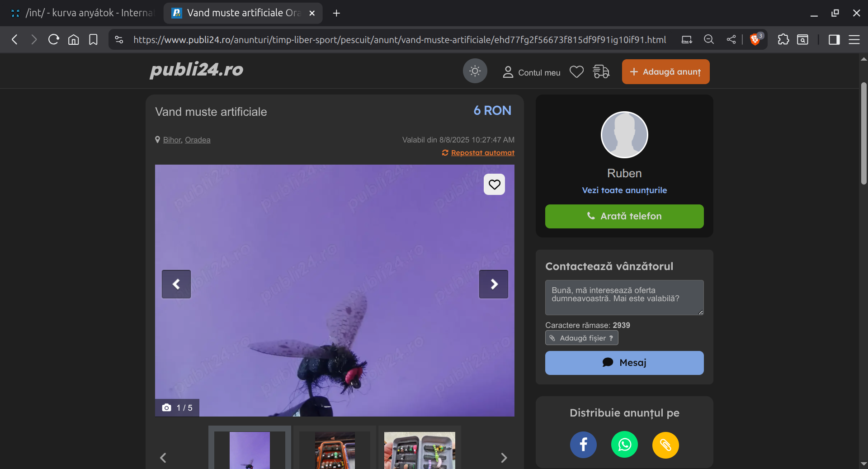The height and width of the screenshot is (469, 868).
Task: Show next photo in main gallery
Action: tap(494, 284)
